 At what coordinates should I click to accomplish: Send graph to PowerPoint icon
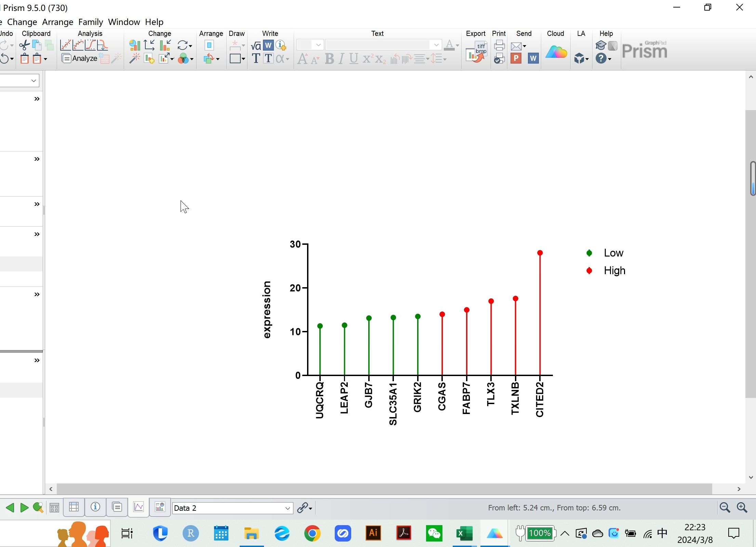pyautogui.click(x=516, y=58)
